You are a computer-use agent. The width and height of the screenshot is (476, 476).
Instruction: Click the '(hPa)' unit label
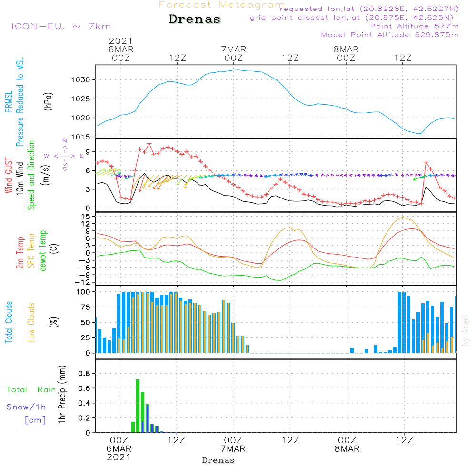[48, 101]
